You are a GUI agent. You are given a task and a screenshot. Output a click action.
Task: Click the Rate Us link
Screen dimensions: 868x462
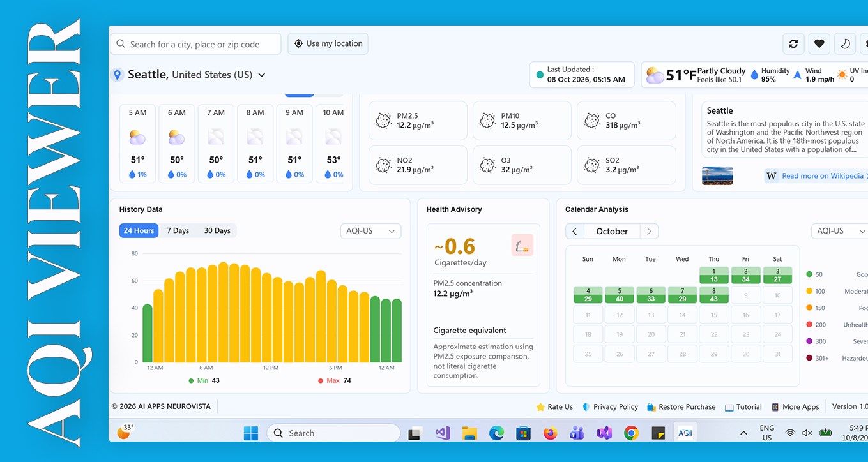(554, 407)
